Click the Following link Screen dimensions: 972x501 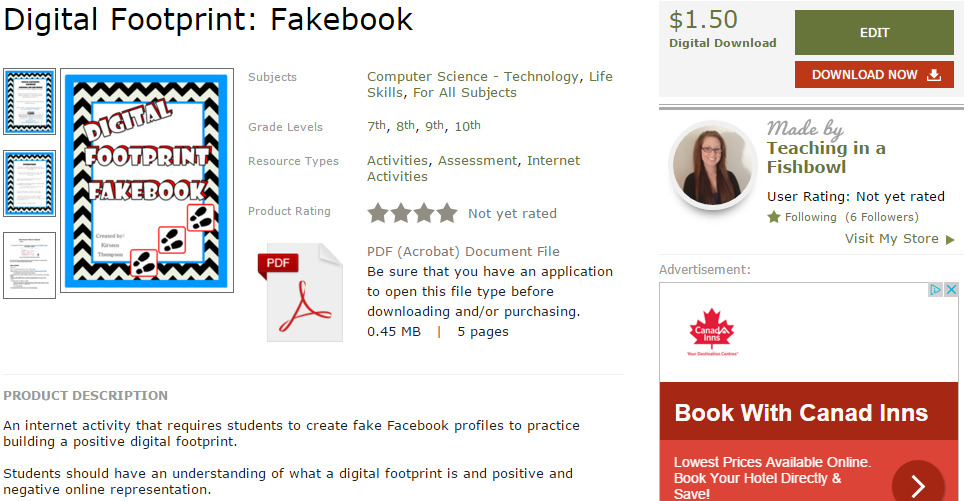(810, 217)
